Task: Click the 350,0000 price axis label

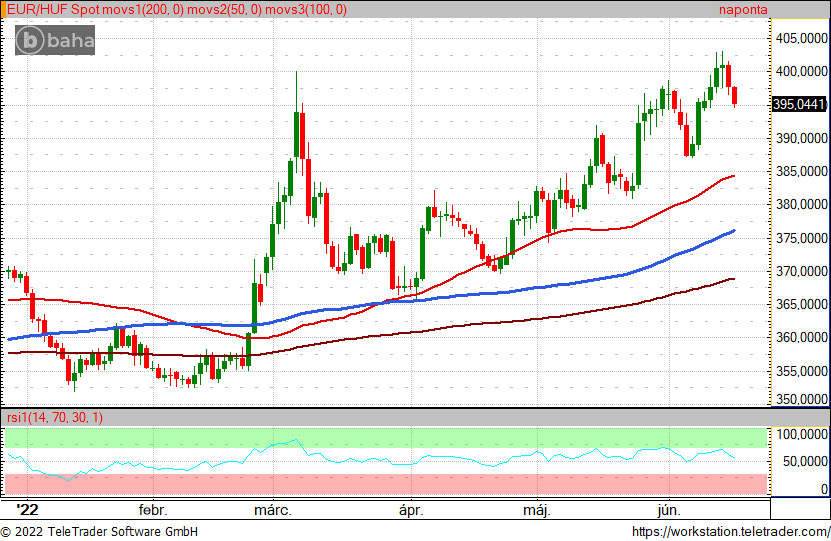Action: tap(799, 400)
